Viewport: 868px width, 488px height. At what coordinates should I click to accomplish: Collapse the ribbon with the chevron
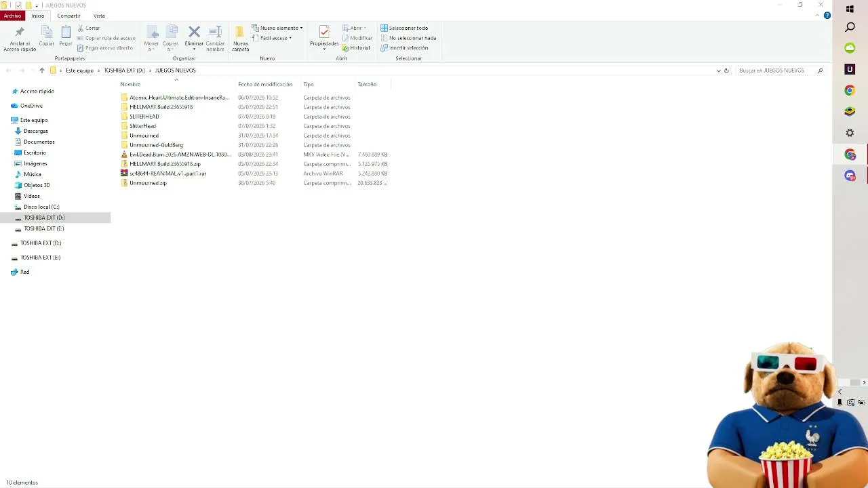tap(817, 16)
